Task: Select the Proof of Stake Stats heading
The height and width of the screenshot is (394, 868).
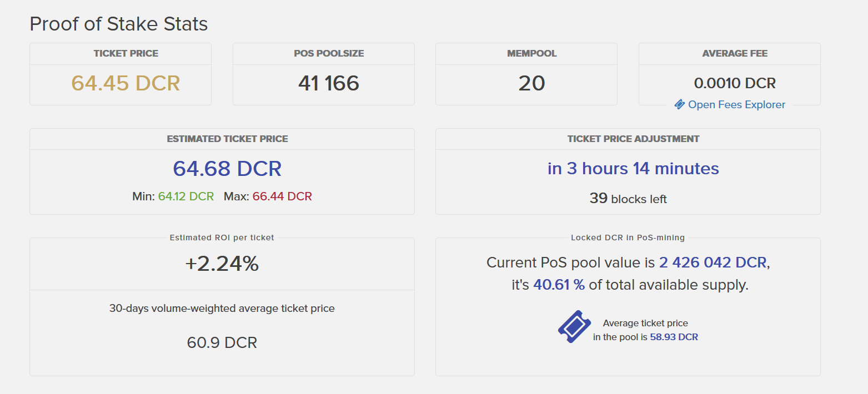Action: click(119, 24)
